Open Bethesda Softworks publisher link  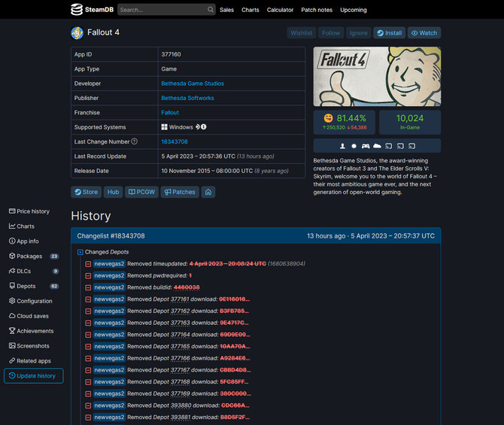coord(187,98)
